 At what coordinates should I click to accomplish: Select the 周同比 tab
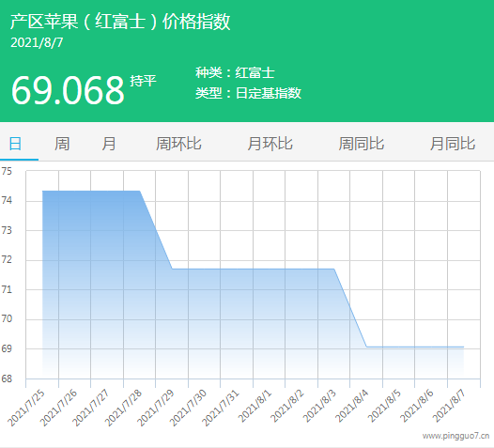362,144
